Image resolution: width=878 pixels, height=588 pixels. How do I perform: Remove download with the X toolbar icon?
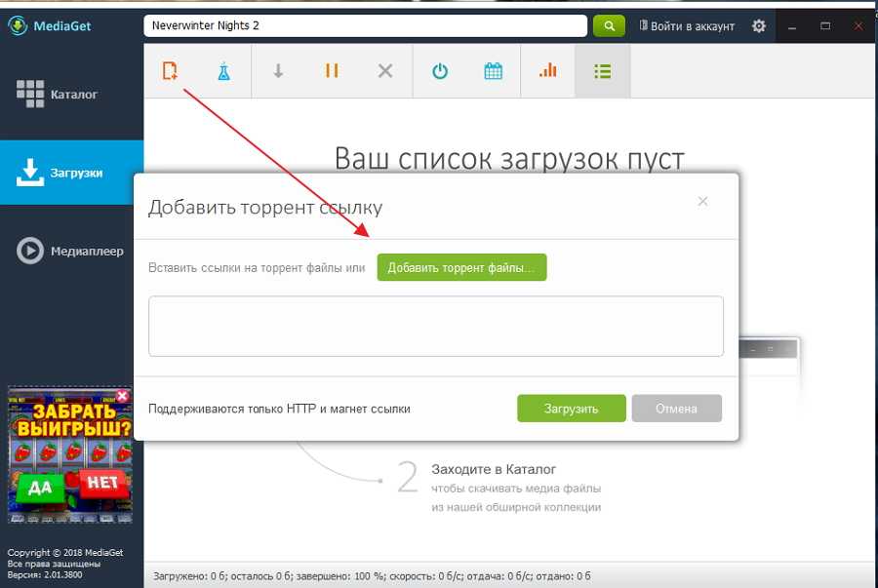385,71
